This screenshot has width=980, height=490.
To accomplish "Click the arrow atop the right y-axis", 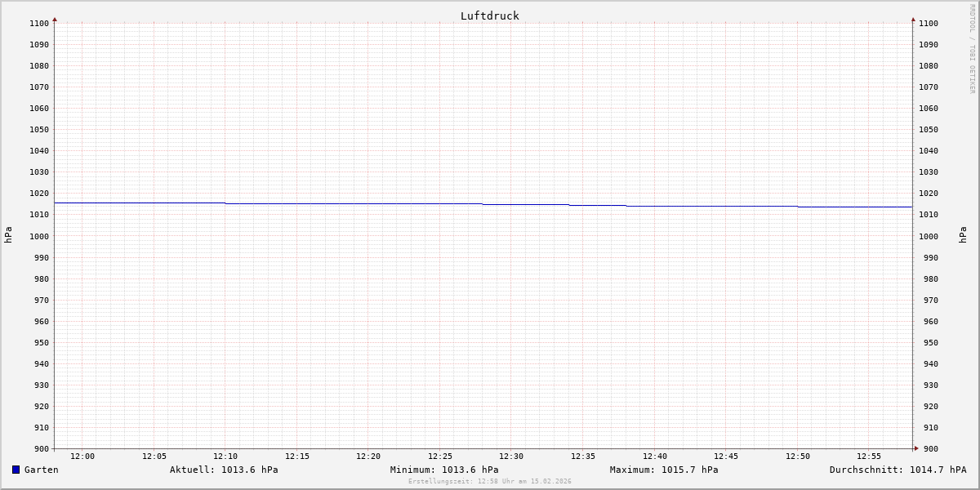I will coord(913,19).
